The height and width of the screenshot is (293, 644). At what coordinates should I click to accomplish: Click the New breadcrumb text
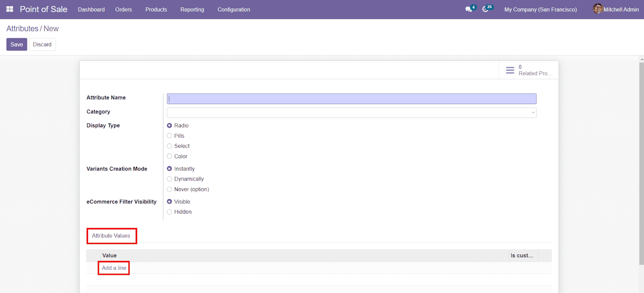point(51,29)
